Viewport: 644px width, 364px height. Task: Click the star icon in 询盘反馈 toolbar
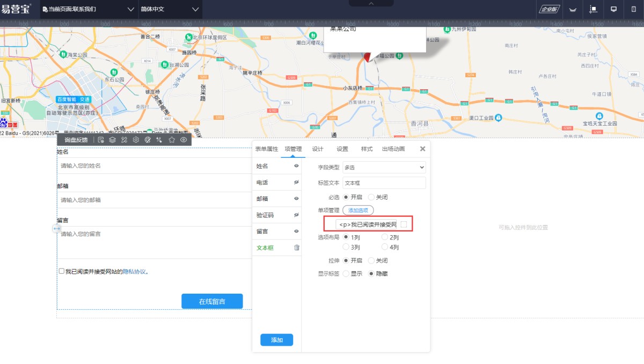[x=172, y=140]
